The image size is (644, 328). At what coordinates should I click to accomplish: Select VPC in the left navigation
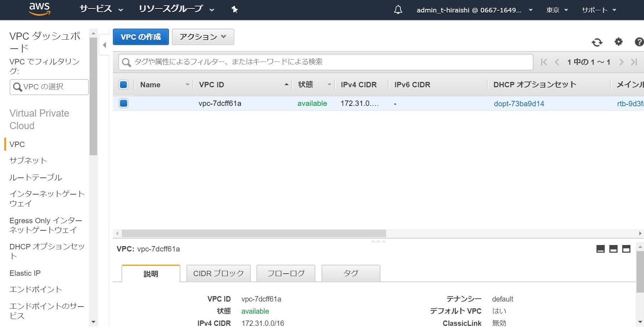pos(17,145)
